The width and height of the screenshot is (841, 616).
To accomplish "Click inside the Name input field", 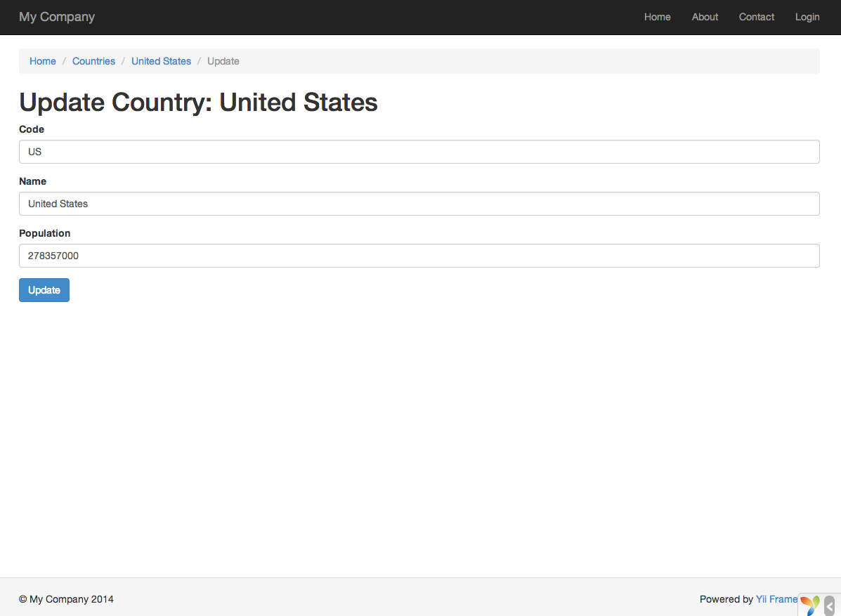I will point(419,204).
